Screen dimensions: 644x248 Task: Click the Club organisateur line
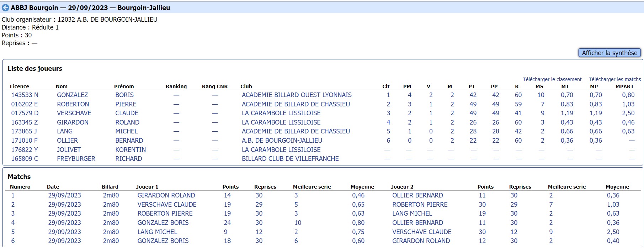[80, 20]
